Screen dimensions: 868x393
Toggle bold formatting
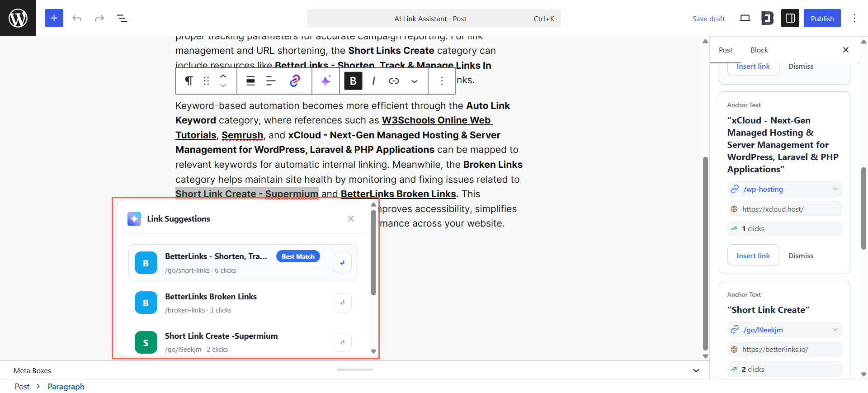click(x=353, y=81)
